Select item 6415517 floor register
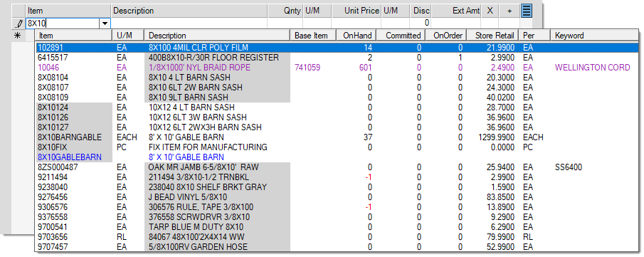The width and height of the screenshot is (644, 257). [x=337, y=57]
